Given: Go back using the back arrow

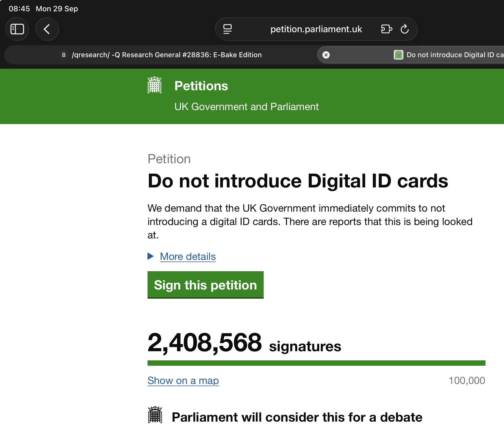Looking at the screenshot, I should (47, 29).
